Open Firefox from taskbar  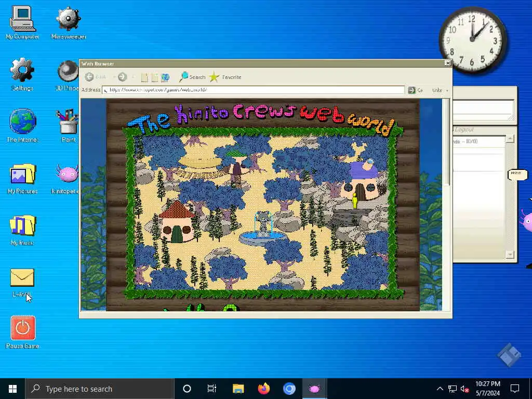263,389
